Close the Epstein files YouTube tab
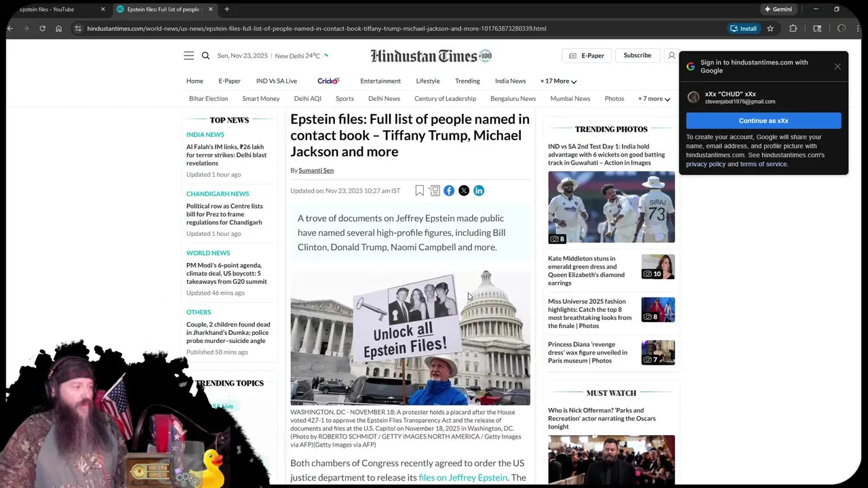Screen dimensions: 868x488 103,9
